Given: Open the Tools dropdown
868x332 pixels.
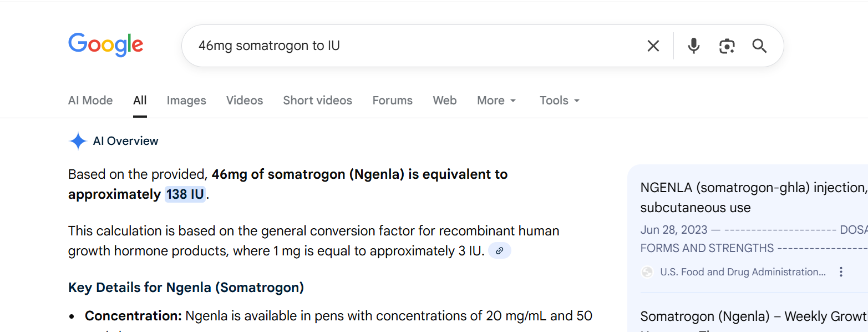Looking at the screenshot, I should [560, 100].
